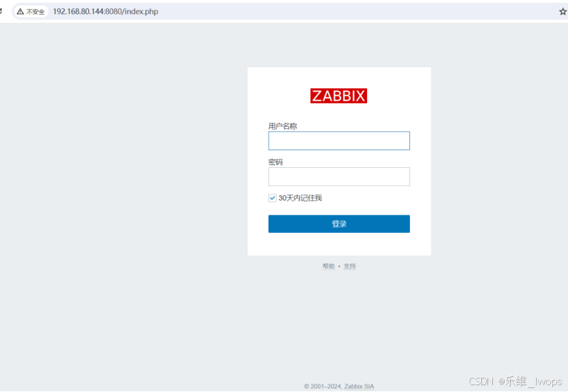Click the ZABBIX logo

[x=338, y=96]
